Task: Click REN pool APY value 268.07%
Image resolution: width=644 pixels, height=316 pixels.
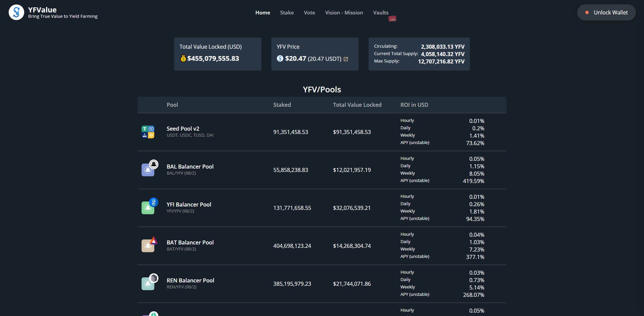Action: [x=474, y=295]
